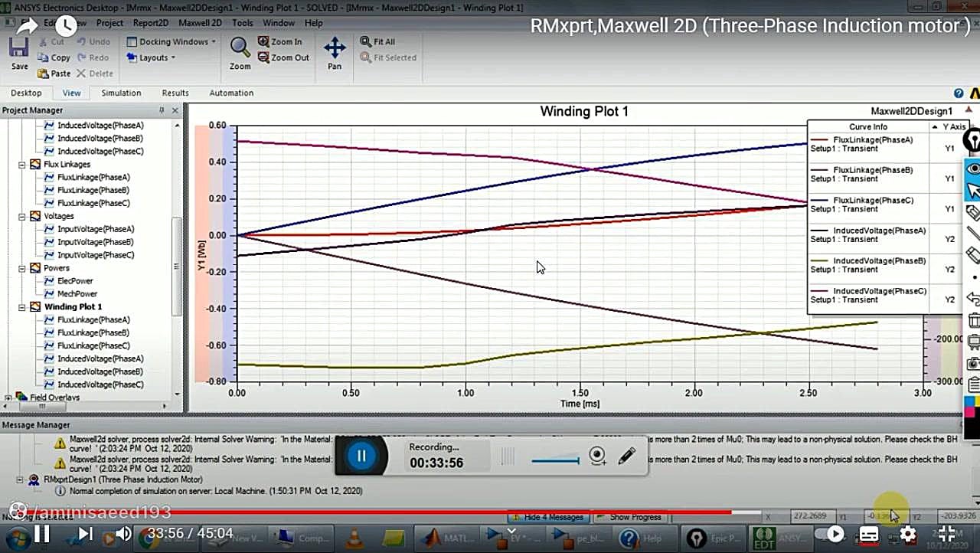The image size is (980, 553).
Task: Open the Docking Windows dropdown
Action: click(171, 41)
